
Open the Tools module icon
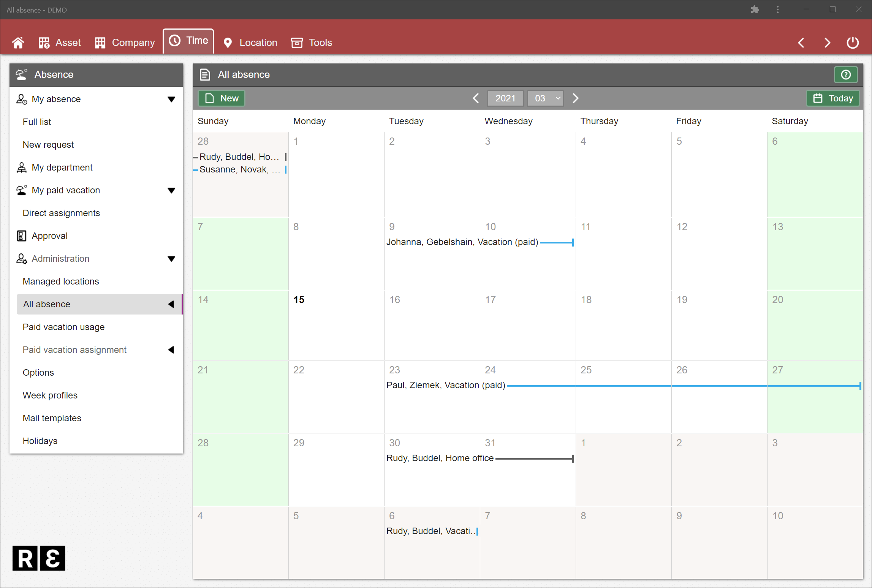coord(297,43)
